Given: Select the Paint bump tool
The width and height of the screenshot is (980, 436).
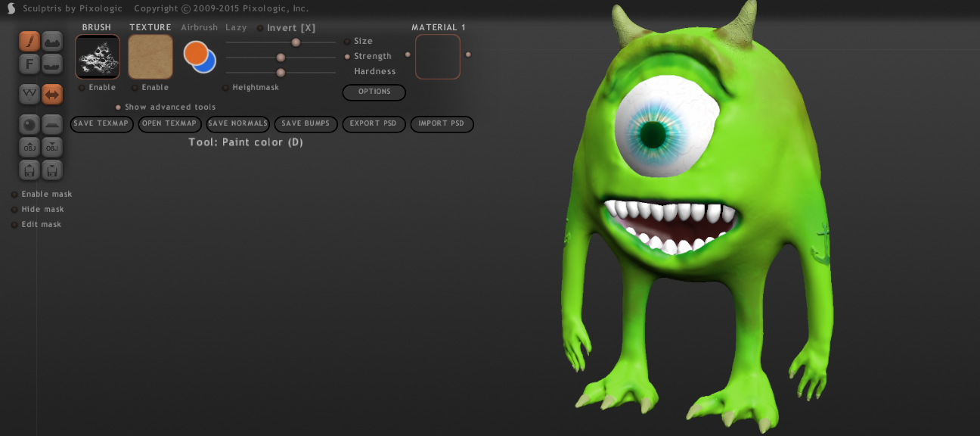Looking at the screenshot, I should click(x=52, y=41).
